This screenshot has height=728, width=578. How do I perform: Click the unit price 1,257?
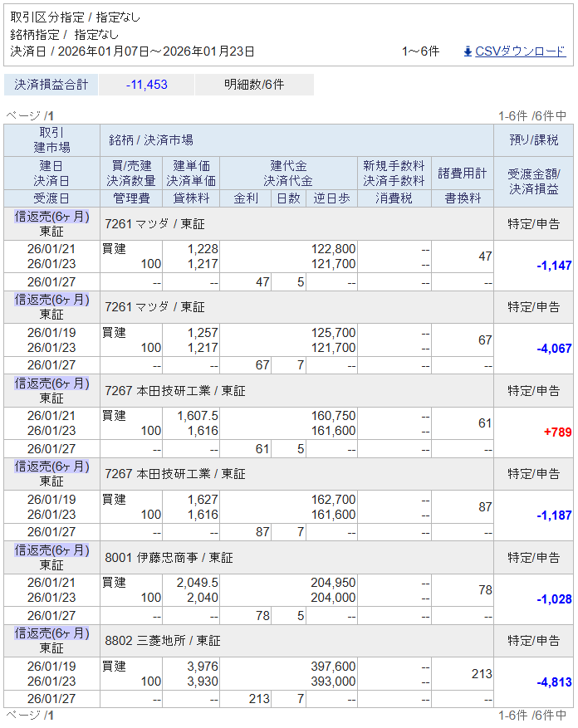point(203,333)
